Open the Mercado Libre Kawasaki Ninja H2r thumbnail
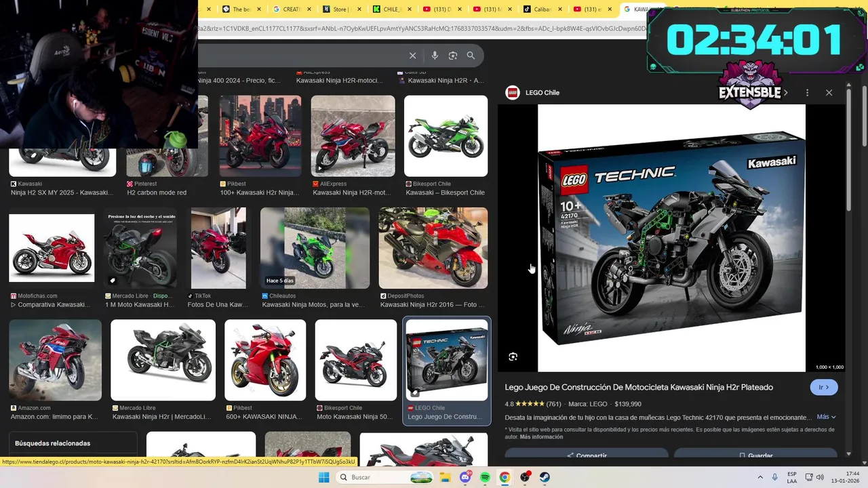 163,361
